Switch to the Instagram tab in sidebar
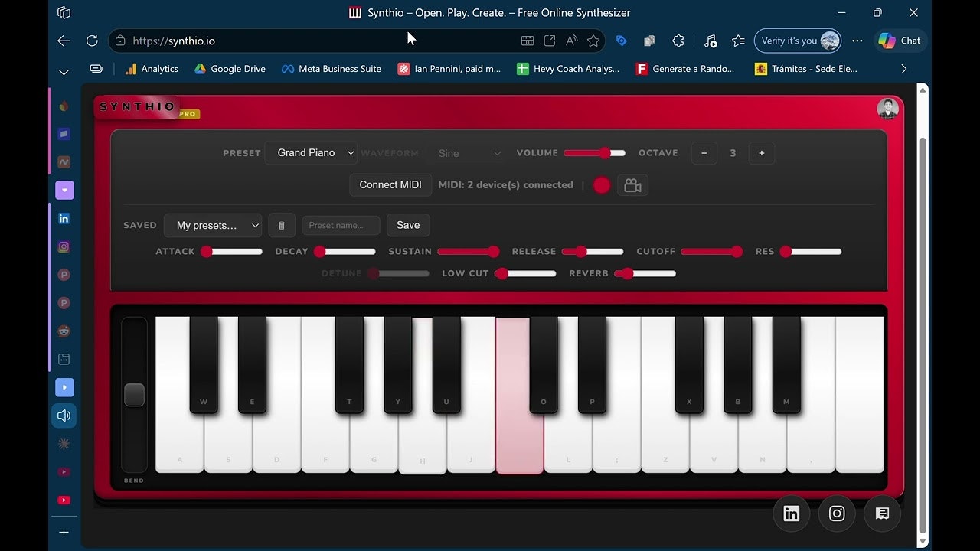Viewport: 980px width, 551px height. pyautogui.click(x=64, y=246)
